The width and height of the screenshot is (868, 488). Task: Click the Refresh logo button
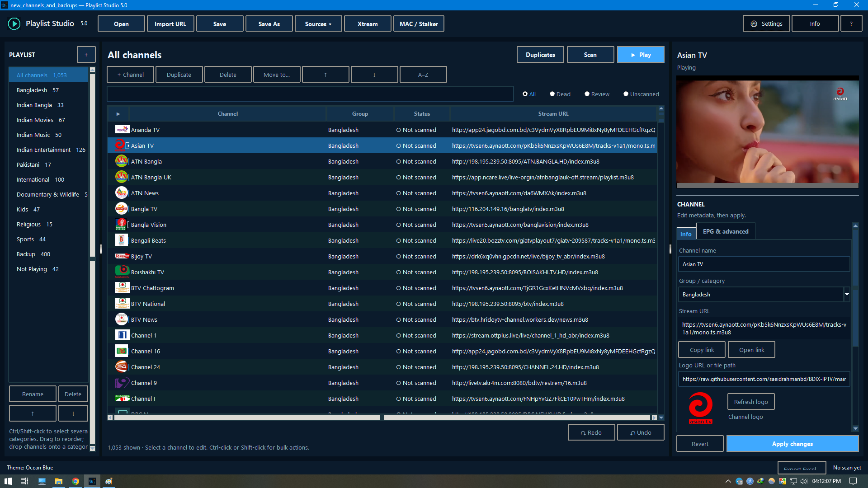(751, 402)
